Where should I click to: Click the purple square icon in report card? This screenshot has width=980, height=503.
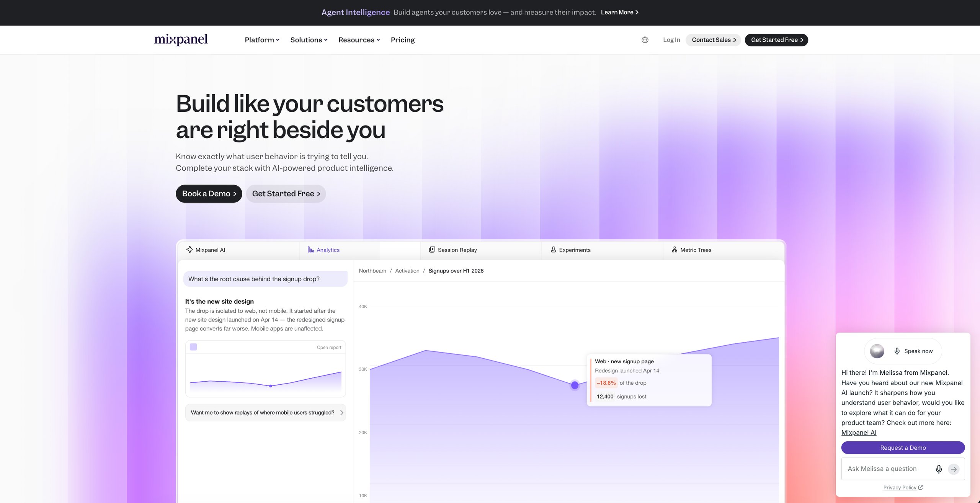[x=193, y=347]
